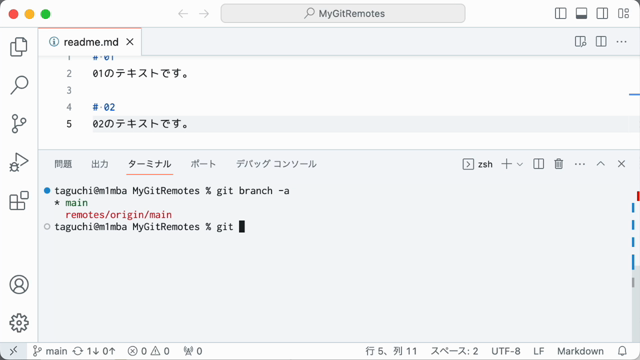Toggle the bottom panel layout button

pos(581,13)
